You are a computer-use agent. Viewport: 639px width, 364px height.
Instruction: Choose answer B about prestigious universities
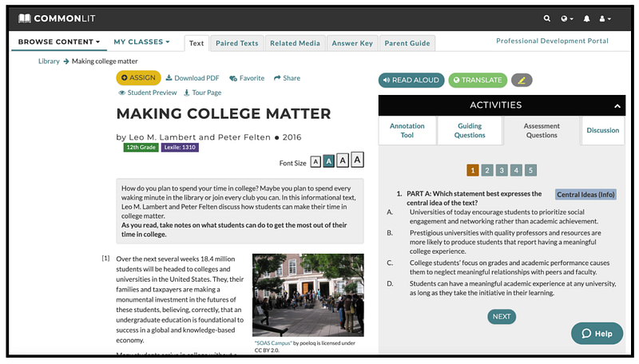pyautogui.click(x=506, y=242)
